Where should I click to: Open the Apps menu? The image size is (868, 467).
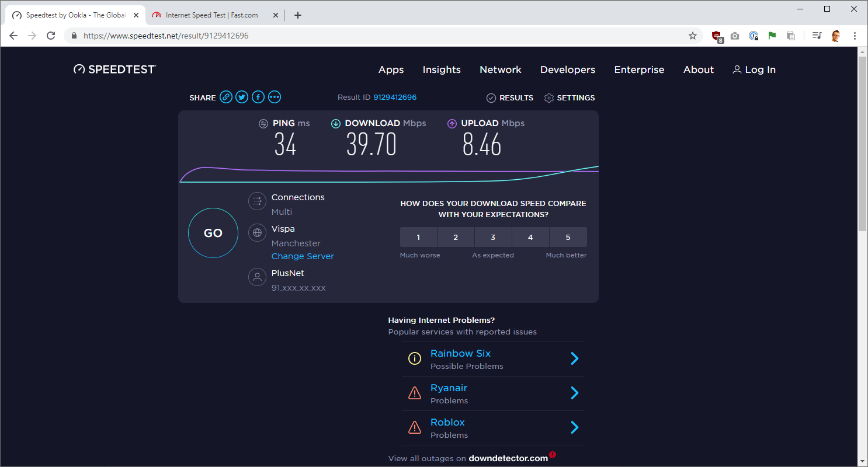point(391,69)
